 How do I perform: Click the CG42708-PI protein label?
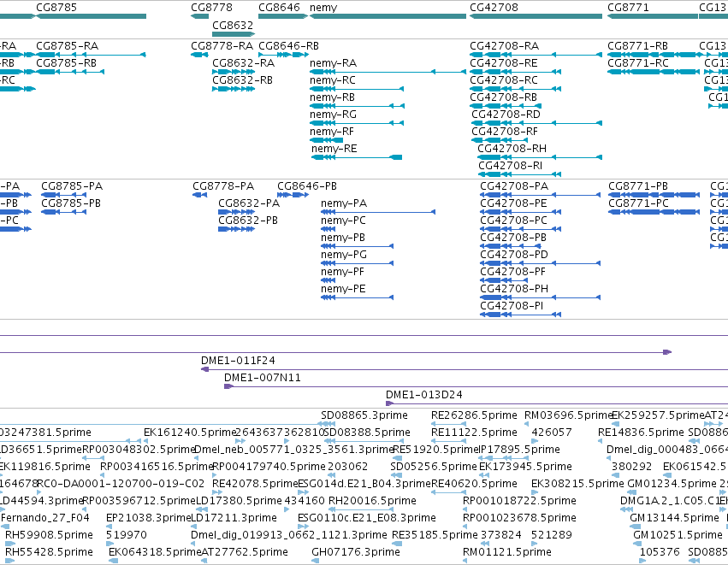click(512, 307)
